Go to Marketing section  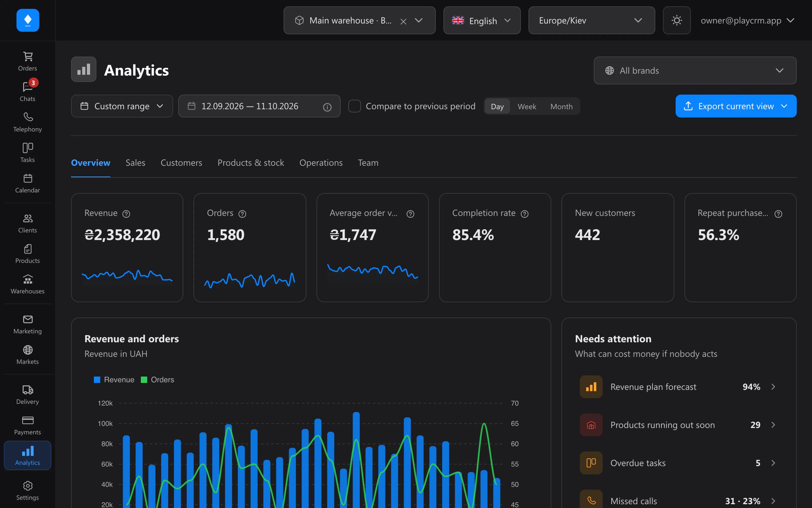(28, 324)
